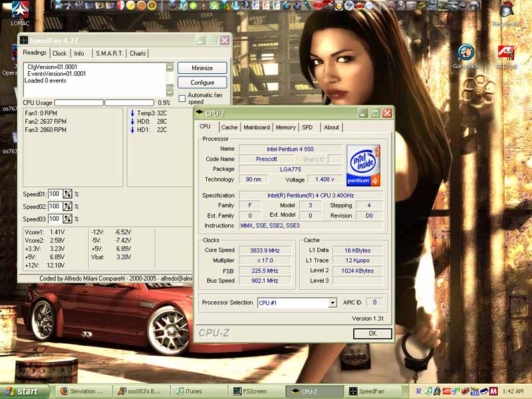Click the Speed03 spinner arrows
The image size is (532, 399).
coord(67,219)
